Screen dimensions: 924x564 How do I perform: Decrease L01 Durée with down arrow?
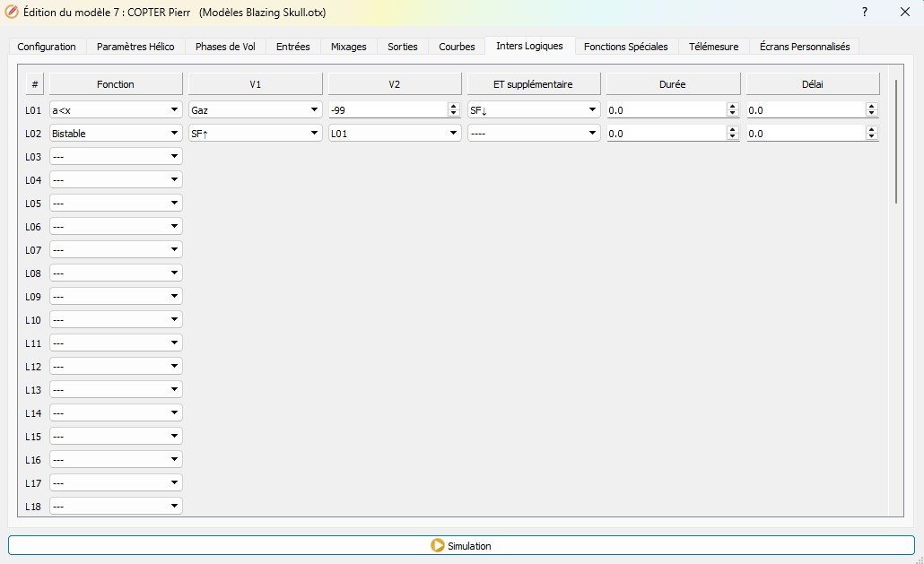pyautogui.click(x=732, y=113)
